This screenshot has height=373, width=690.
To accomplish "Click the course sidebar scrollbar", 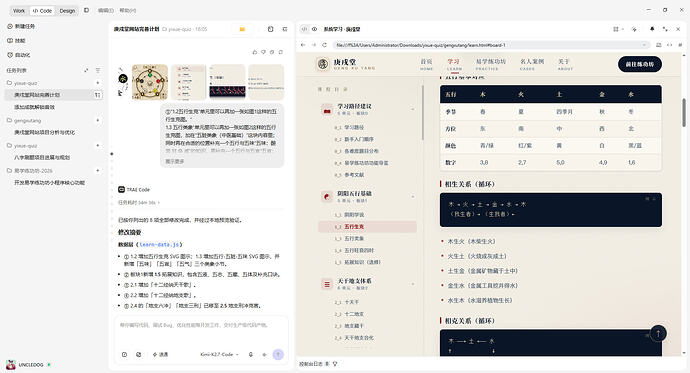I will tap(422, 113).
